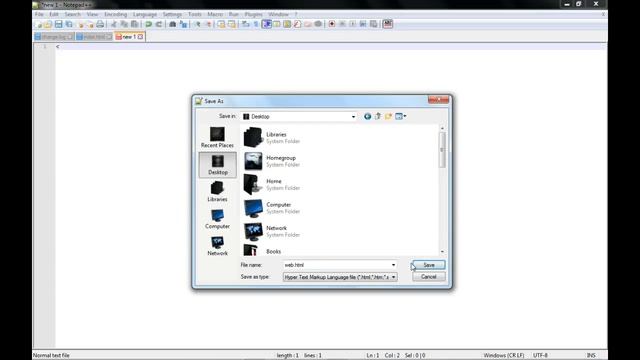
Task: Click the Cut scissors toolbar icon
Action: click(x=114, y=24)
